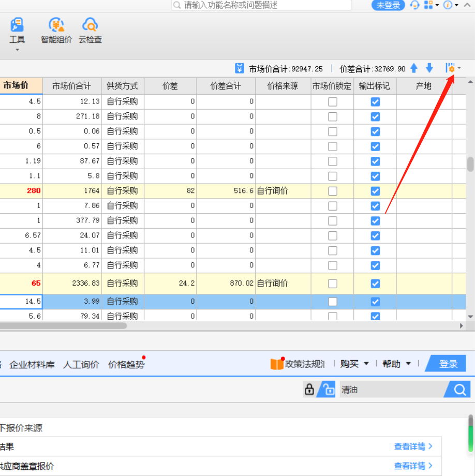
Task: Open the 工具 toolbox icon
Action: (x=17, y=25)
